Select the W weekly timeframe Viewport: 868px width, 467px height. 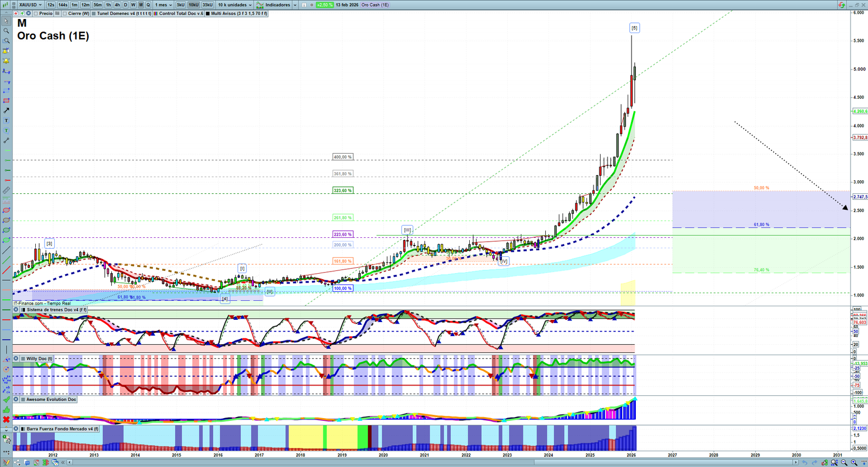(133, 5)
